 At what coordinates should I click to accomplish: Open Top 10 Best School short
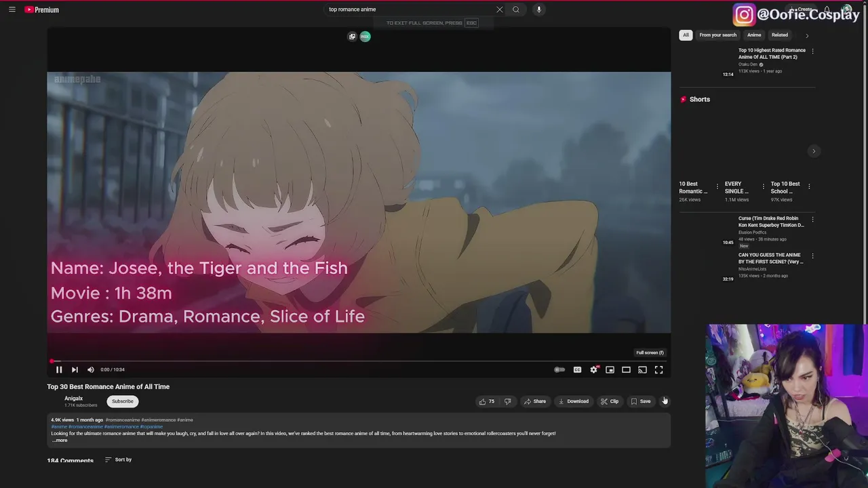click(785, 188)
